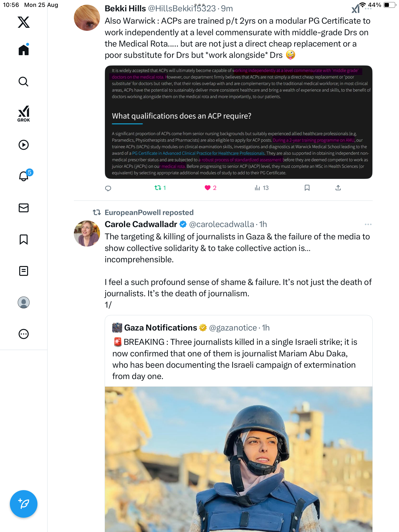Open @carolecadwalla profile handle link

[221, 224]
